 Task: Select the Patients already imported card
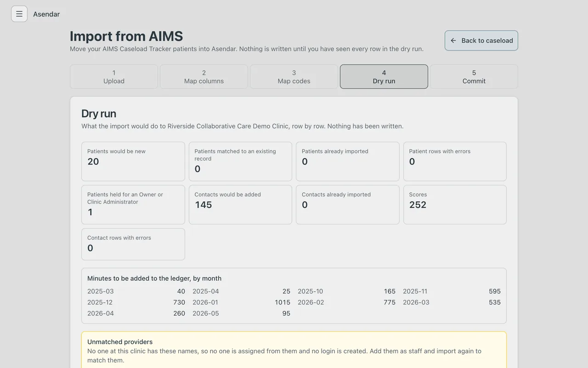[x=348, y=161]
